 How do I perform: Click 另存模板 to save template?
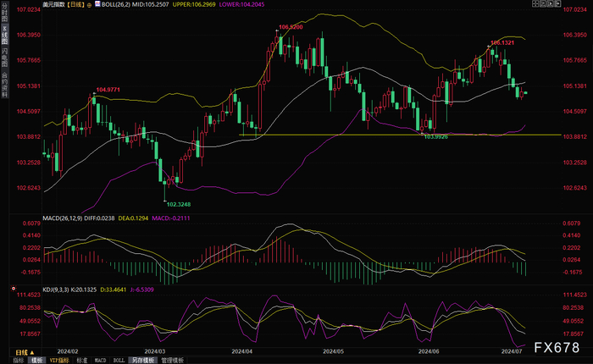coord(143,361)
